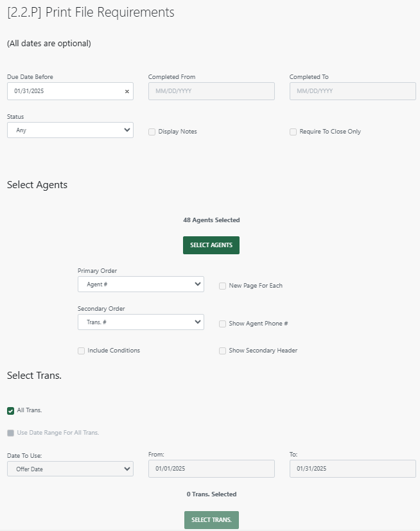Screen dimensions: 420x531
Task: Clear the Due Date Before field
Action: tap(127, 91)
